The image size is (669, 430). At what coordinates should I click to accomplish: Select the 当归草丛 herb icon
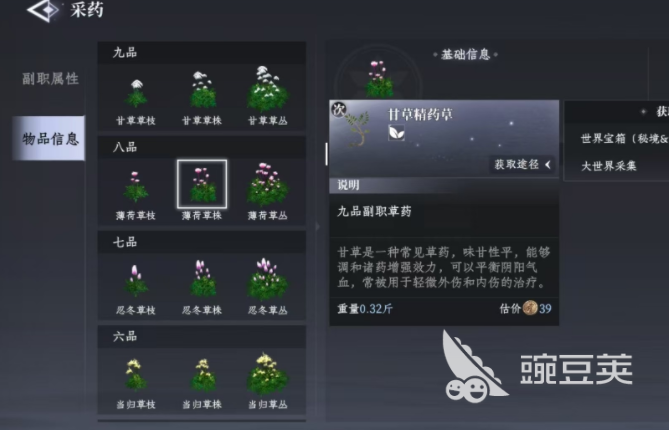tap(268, 374)
